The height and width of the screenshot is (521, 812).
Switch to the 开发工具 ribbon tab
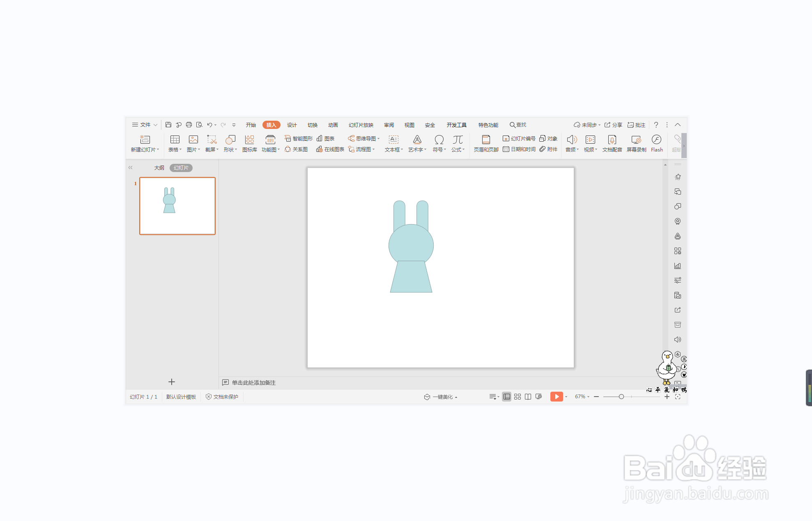457,125
